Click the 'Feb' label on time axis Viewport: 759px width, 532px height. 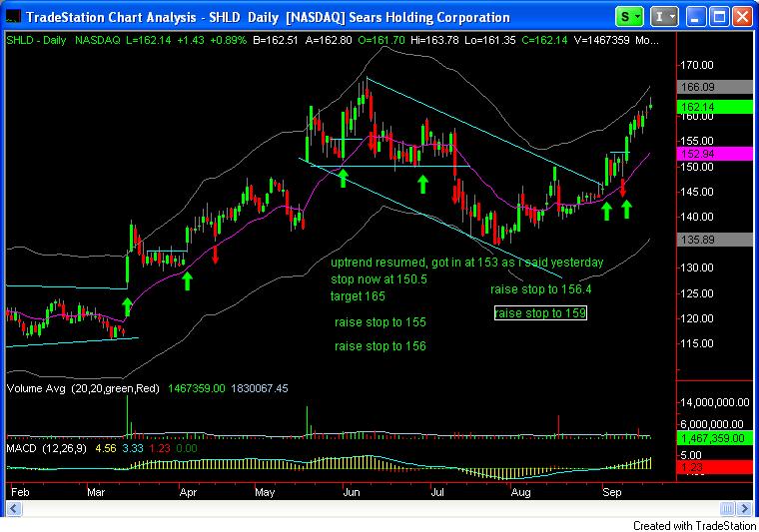tap(20, 492)
